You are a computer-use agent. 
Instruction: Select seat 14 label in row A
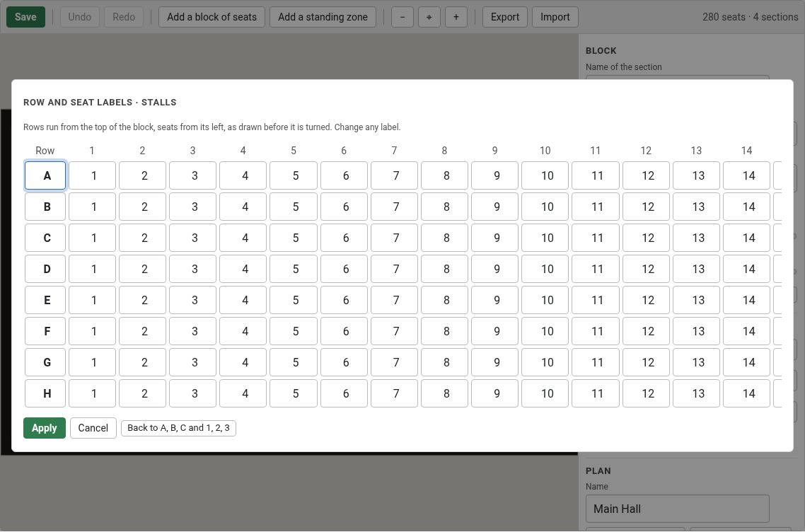click(x=746, y=175)
